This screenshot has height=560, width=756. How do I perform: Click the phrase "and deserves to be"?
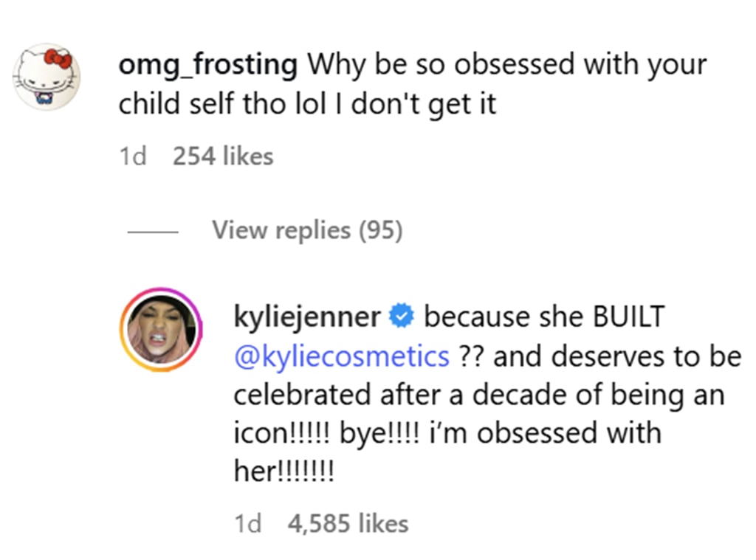(x=619, y=356)
